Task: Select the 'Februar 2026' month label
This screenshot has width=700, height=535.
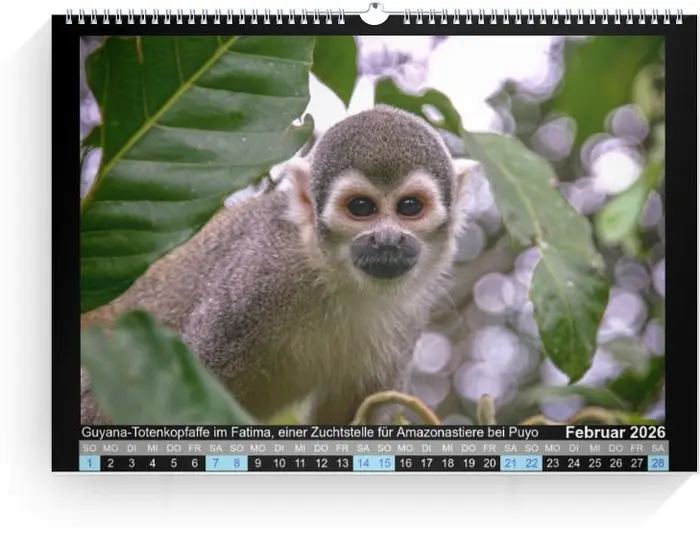Action: [x=614, y=432]
